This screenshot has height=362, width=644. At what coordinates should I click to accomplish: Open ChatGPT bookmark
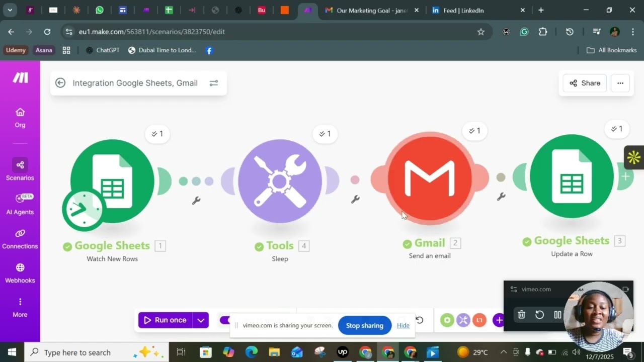[x=103, y=50]
